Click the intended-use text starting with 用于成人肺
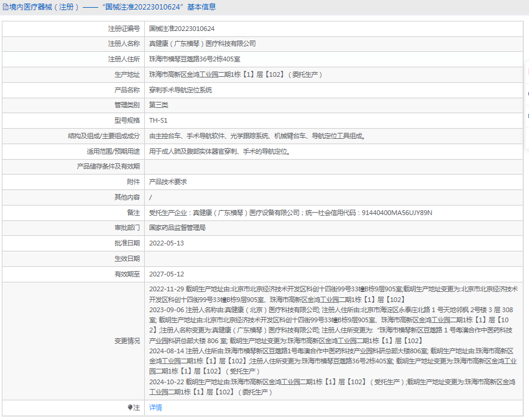 pyautogui.click(x=220, y=151)
